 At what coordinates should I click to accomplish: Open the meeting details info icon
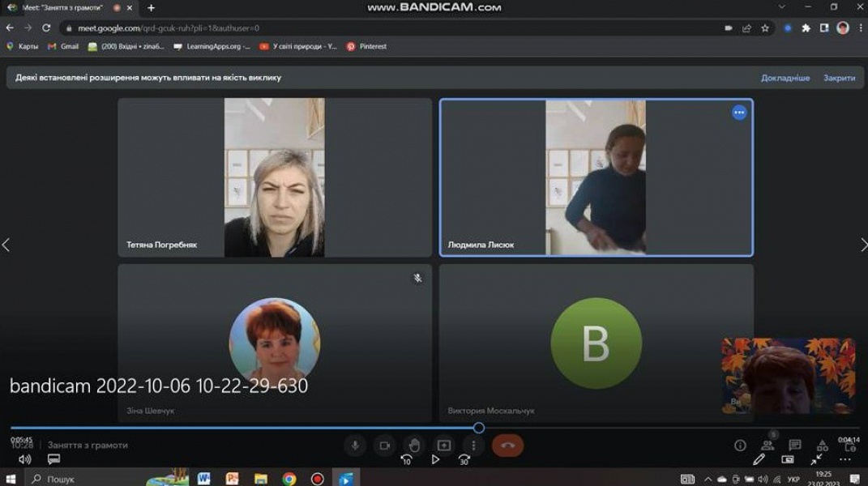tap(740, 446)
